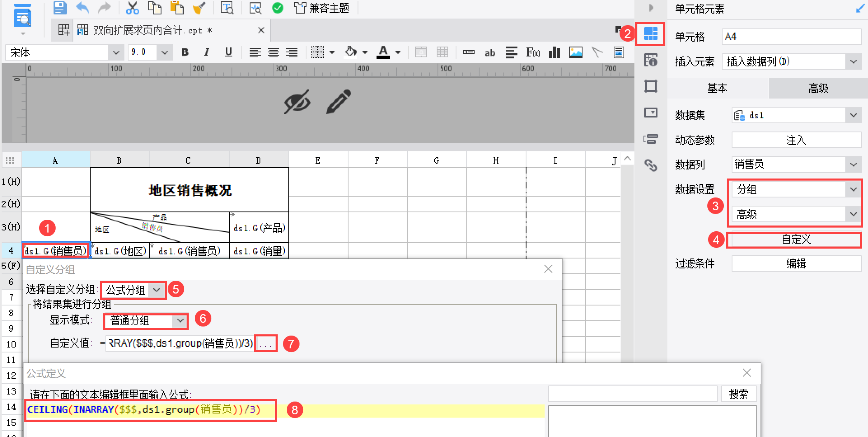
Task: Merge cells using the toolbar icon
Action: point(421,52)
